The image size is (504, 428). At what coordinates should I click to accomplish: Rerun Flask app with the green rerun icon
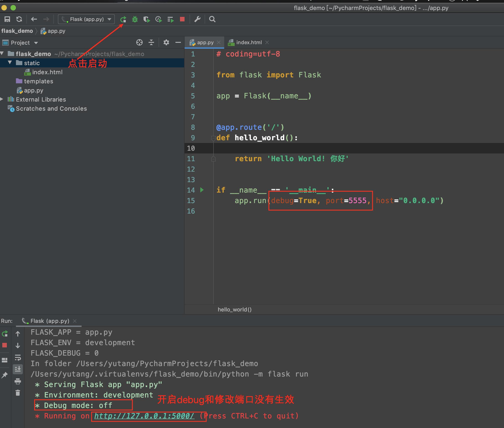pos(123,19)
